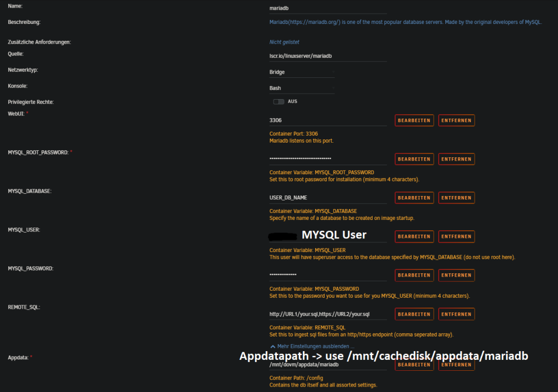Click Entfernen for MYSQL_DATABASE

tap(457, 198)
